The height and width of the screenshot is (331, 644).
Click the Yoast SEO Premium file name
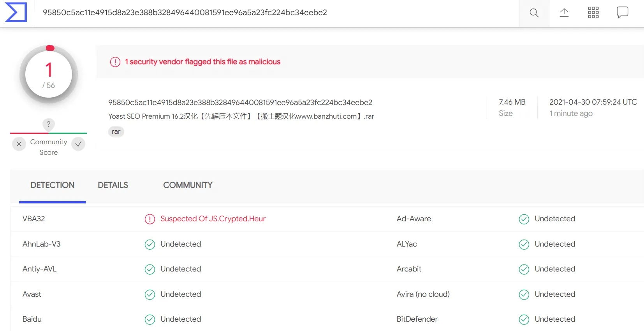pyautogui.click(x=241, y=116)
